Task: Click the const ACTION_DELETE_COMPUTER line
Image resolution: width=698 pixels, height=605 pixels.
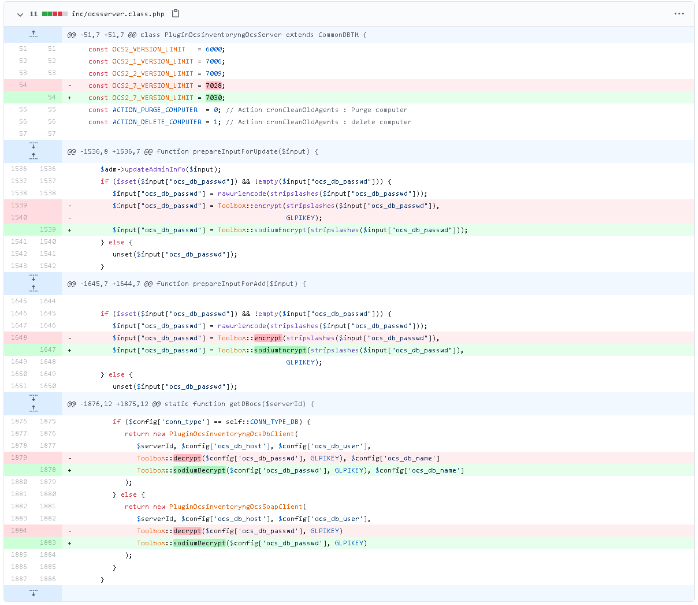Action: (x=249, y=122)
